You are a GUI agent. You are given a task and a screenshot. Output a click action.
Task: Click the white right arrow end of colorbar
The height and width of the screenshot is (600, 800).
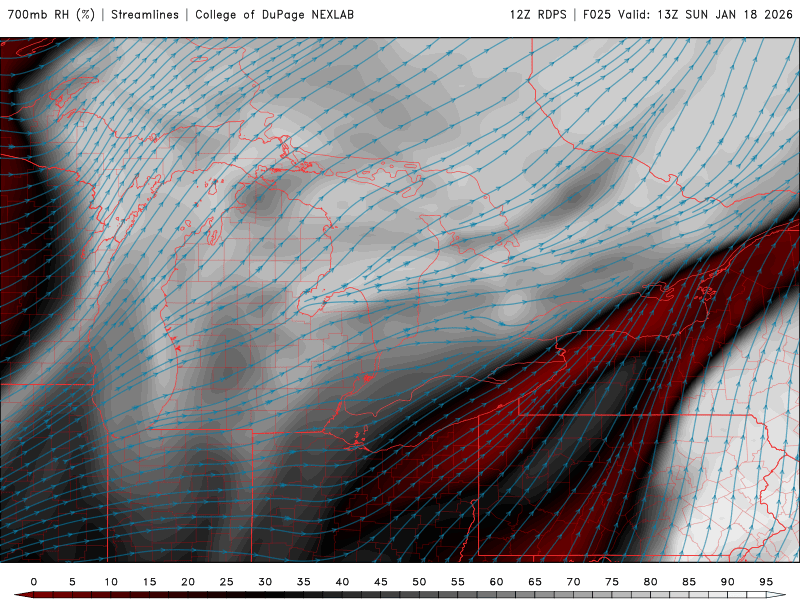[x=776, y=595]
